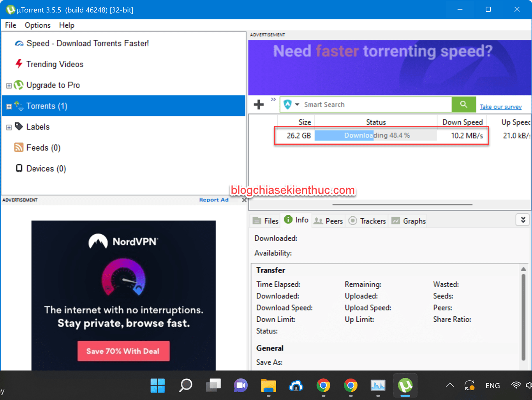Open the search provider dropdown arrow

click(296, 104)
